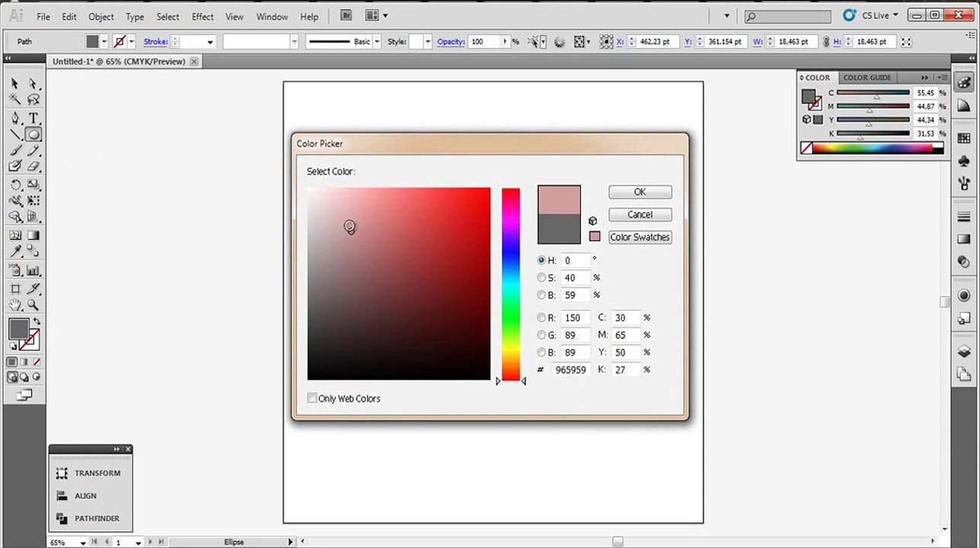This screenshot has width=980, height=548.
Task: Open the Window menu
Action: 272,16
